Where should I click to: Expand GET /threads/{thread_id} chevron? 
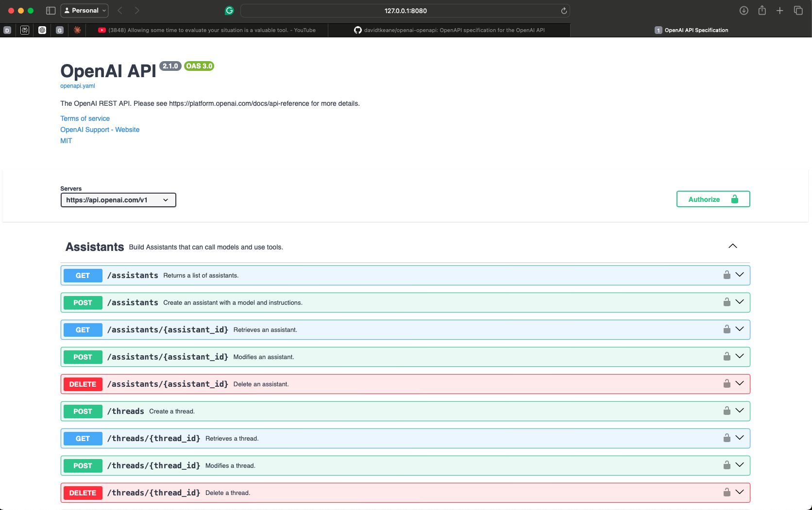point(740,438)
